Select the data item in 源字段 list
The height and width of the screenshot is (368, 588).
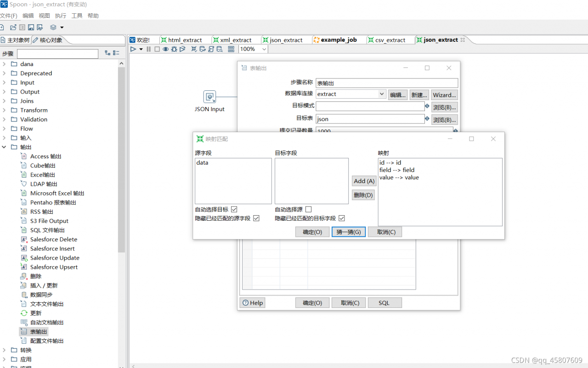pos(202,163)
